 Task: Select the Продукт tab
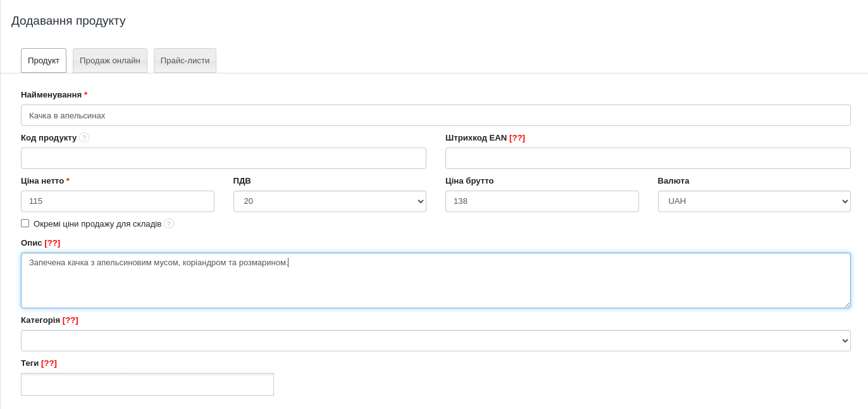[44, 61]
